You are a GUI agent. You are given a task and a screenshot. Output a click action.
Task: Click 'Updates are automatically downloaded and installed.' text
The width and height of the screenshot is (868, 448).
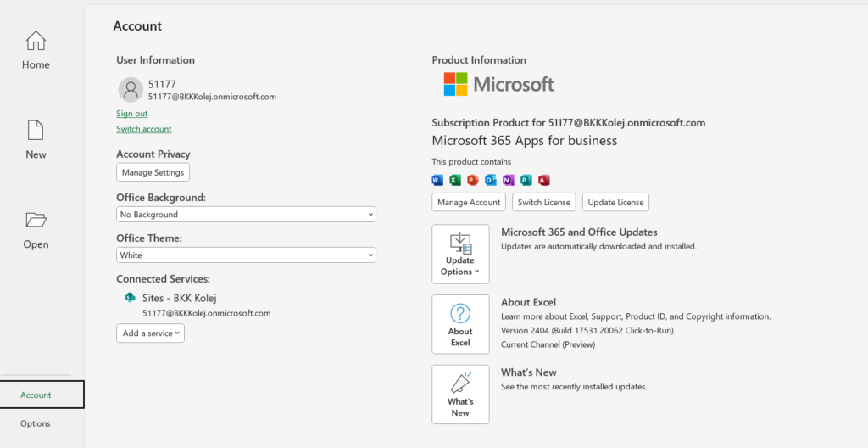pos(599,246)
